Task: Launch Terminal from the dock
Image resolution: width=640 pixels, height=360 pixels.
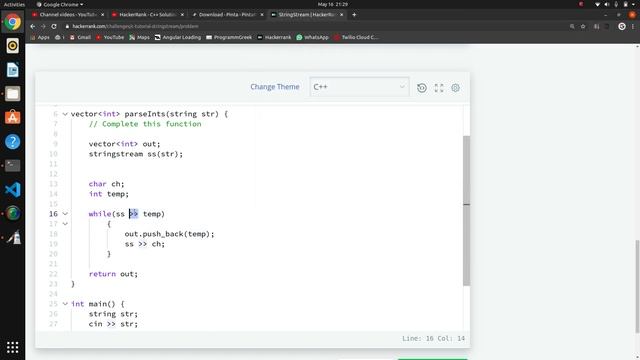Action: click(13, 165)
